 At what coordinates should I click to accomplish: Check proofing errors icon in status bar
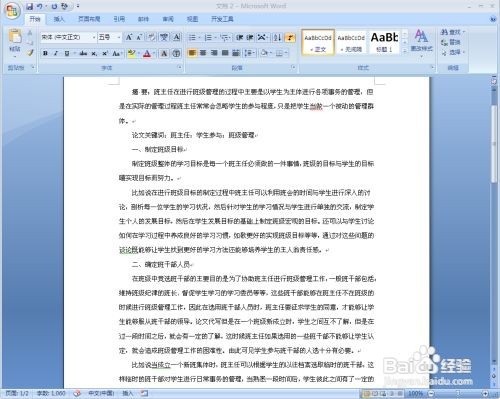pos(77,394)
